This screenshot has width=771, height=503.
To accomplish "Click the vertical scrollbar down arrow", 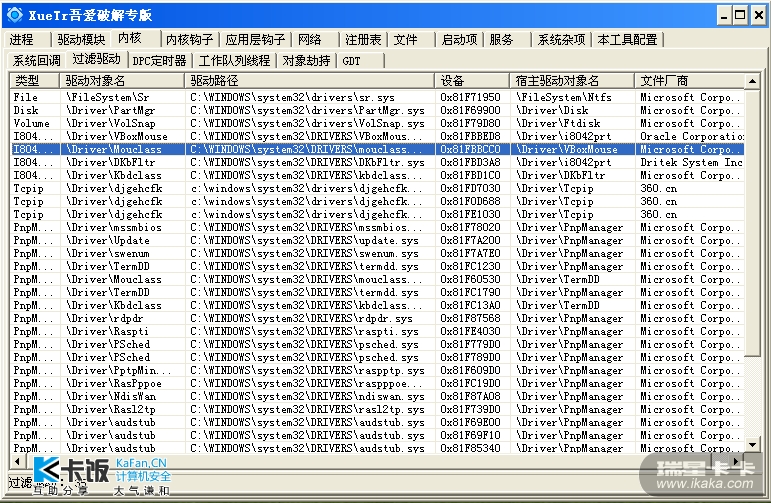I will [752, 445].
